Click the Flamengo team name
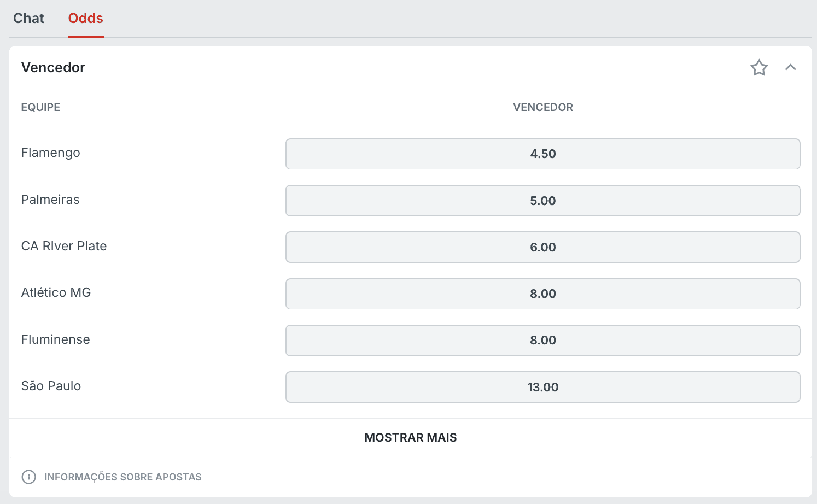The width and height of the screenshot is (817, 504). pos(50,153)
